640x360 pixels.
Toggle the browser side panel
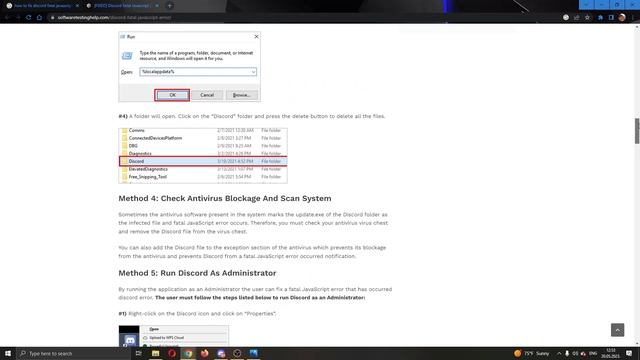(611, 18)
